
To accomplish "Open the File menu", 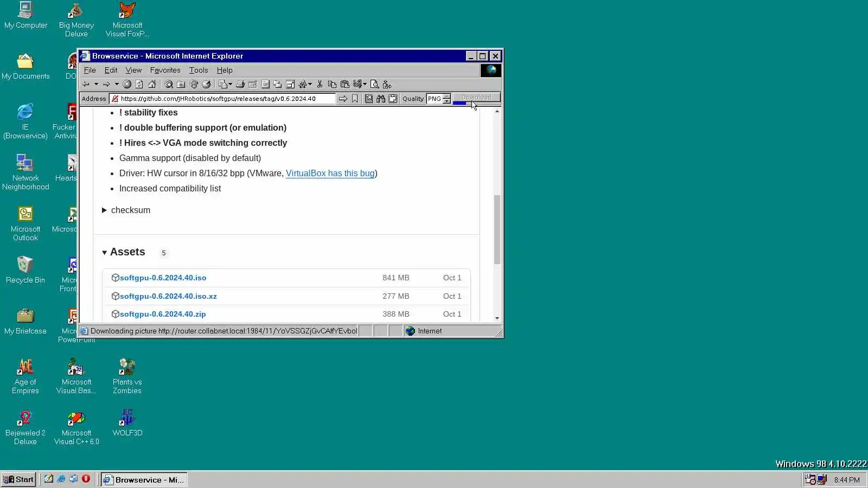I will click(x=90, y=70).
